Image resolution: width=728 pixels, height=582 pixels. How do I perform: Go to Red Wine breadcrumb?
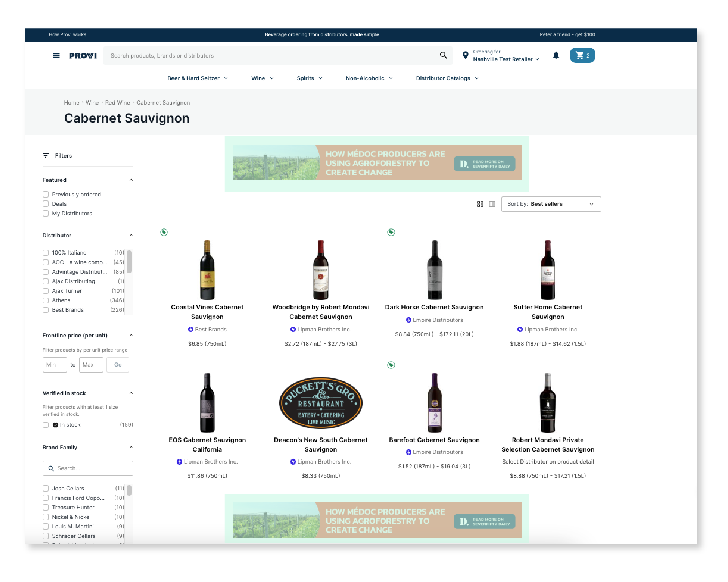click(x=117, y=103)
